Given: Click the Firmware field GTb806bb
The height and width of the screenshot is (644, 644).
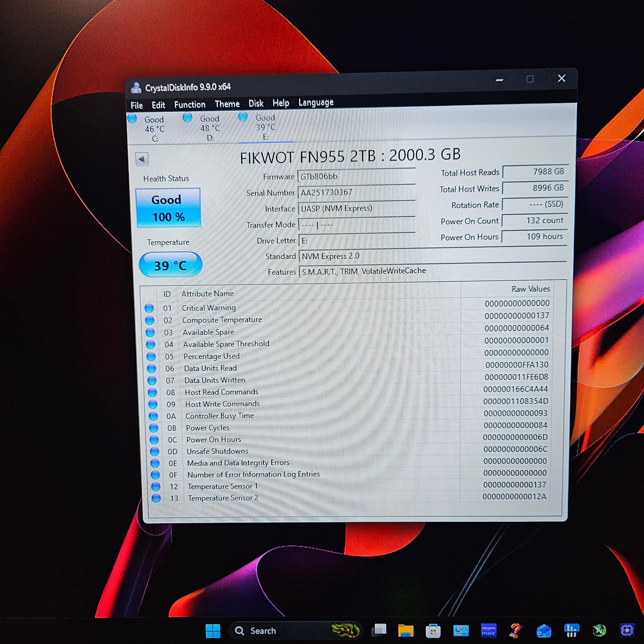Looking at the screenshot, I should point(356,176).
